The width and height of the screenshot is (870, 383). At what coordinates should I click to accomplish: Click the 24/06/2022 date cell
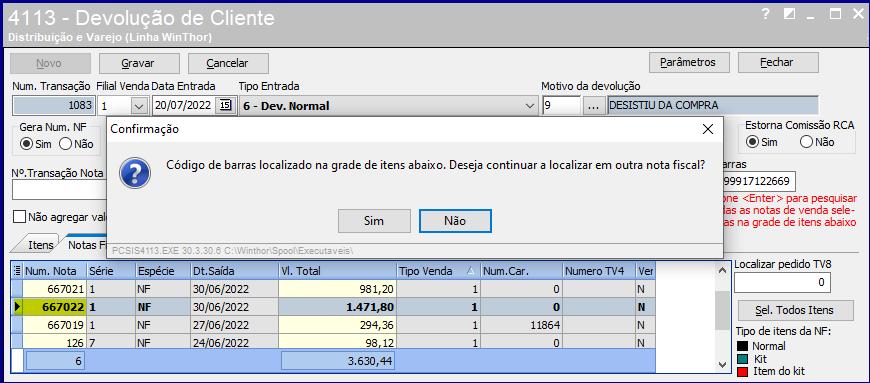click(x=234, y=342)
